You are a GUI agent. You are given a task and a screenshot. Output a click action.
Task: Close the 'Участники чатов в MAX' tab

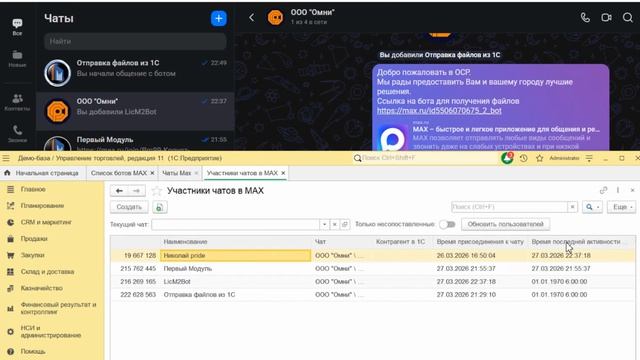(283, 173)
